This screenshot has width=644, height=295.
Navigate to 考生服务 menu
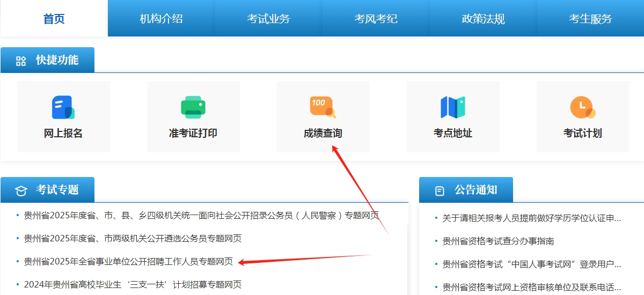[590, 19]
